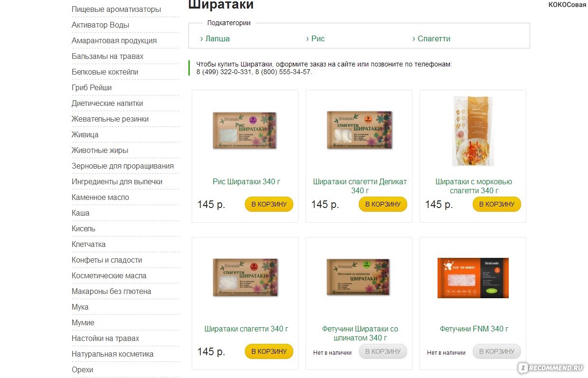Image resolution: width=588 pixels, height=378 pixels.
Task: Open the Конфеты и сладости category
Action: click(107, 260)
